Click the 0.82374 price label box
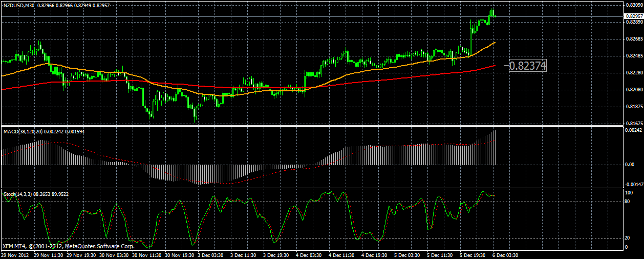Viewport: 644px width, 259px height. (528, 65)
